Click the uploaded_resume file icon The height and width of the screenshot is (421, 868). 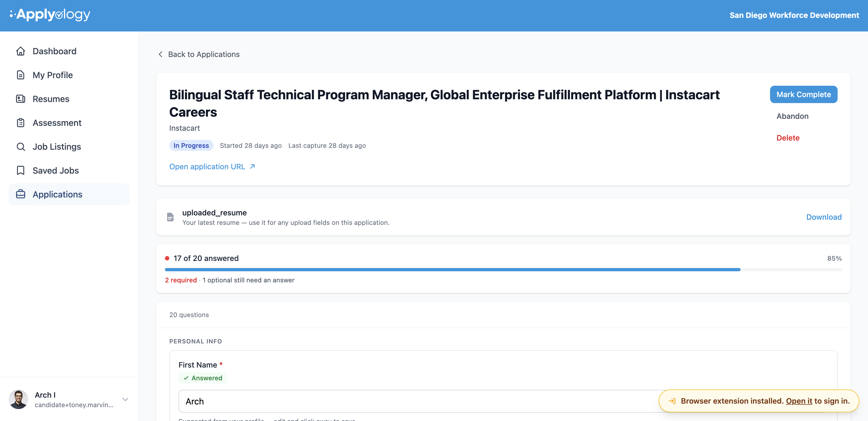click(x=171, y=217)
